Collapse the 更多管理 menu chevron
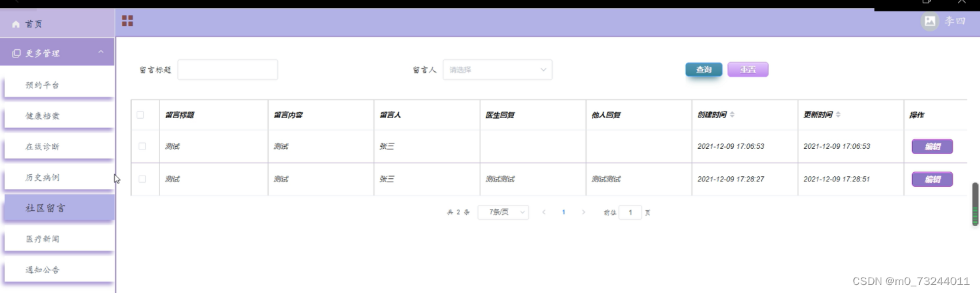Viewport: 980px width, 293px height. point(101,52)
